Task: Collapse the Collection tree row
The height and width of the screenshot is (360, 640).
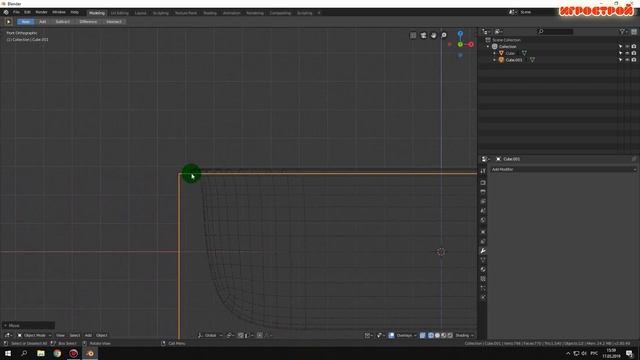Action: (x=488, y=47)
